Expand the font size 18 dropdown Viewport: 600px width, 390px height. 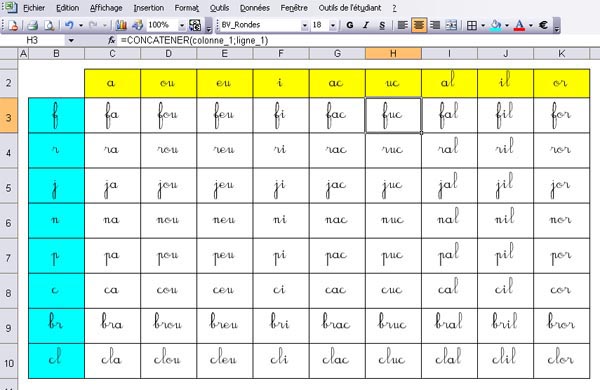tap(333, 26)
